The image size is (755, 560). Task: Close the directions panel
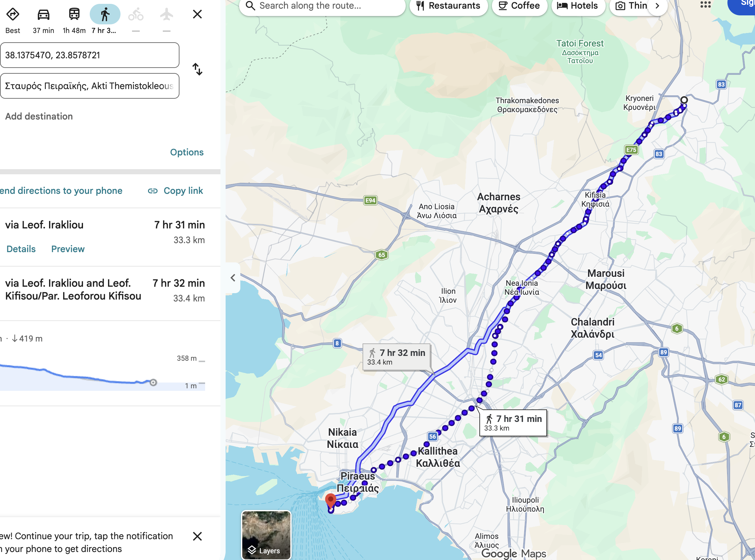tap(197, 14)
